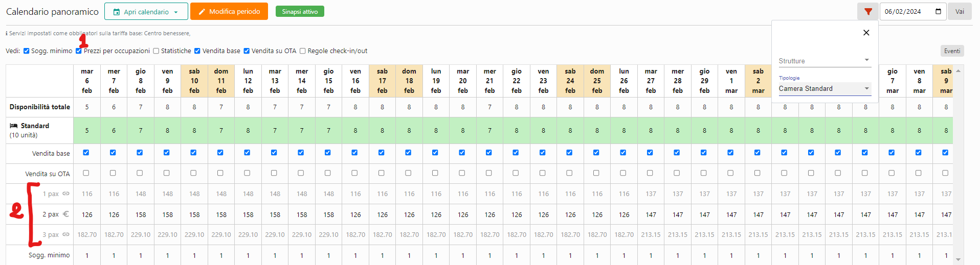
Task: Open the date picker calendar icon
Action: pyautogui.click(x=938, y=12)
